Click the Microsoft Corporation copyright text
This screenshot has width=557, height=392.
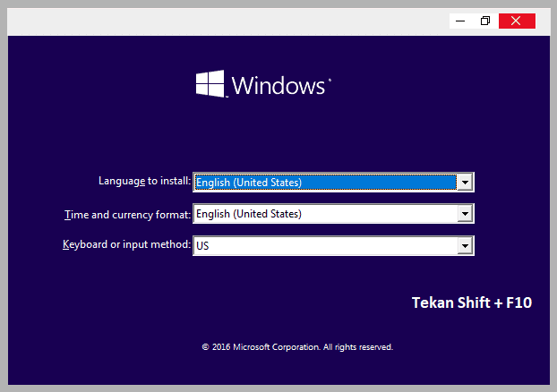pyautogui.click(x=297, y=347)
